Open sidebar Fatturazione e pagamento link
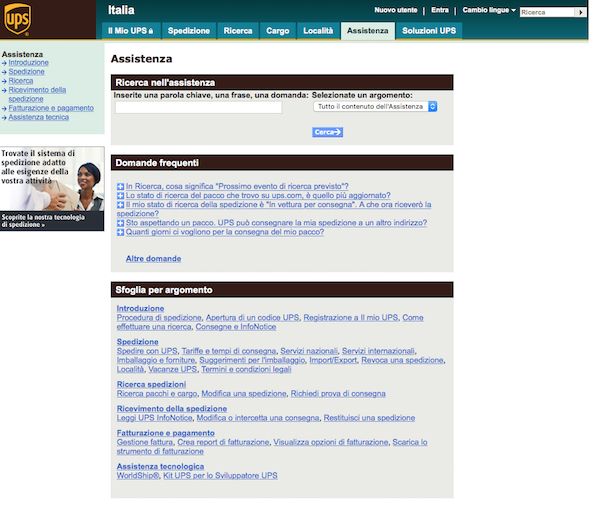 (51, 108)
